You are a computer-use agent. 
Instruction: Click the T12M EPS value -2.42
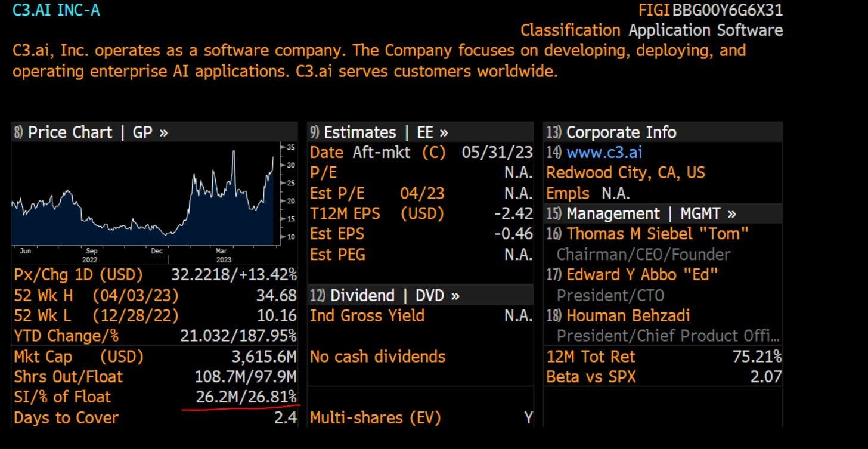click(513, 213)
